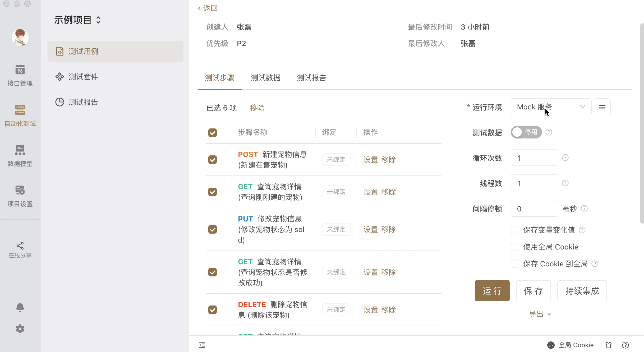
Task: Check the 使用全局 Cookie option
Action: (515, 247)
